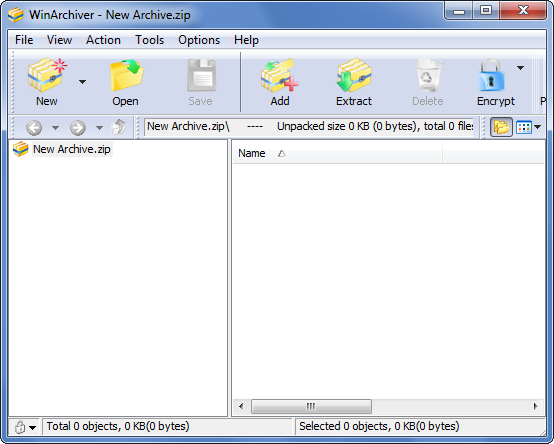
Task: Open the Action menu
Action: [x=103, y=40]
